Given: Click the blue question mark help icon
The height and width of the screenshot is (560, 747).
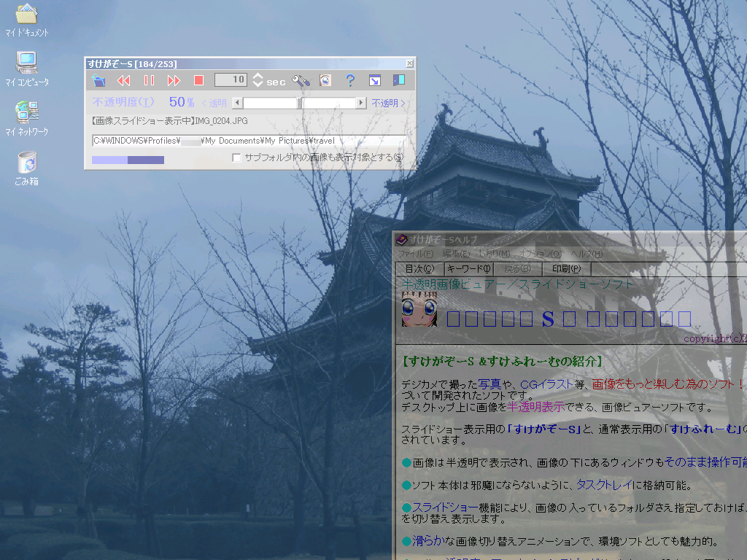Looking at the screenshot, I should [x=350, y=80].
